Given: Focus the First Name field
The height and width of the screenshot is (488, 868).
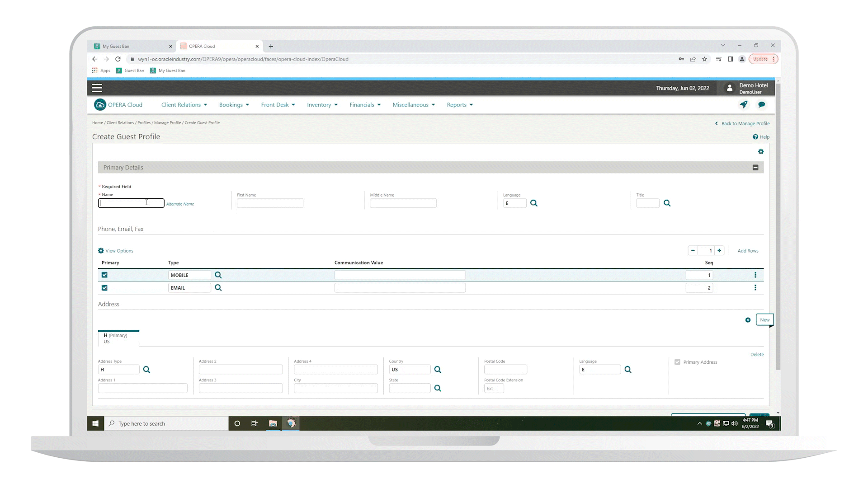Looking at the screenshot, I should point(270,203).
